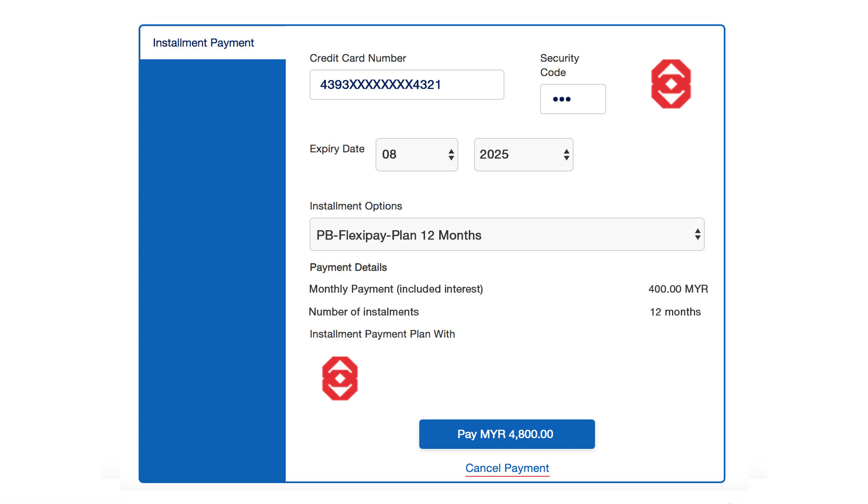The height and width of the screenshot is (504, 868).
Task: Click the 400.00 MYR monthly payment amount
Action: tap(678, 289)
